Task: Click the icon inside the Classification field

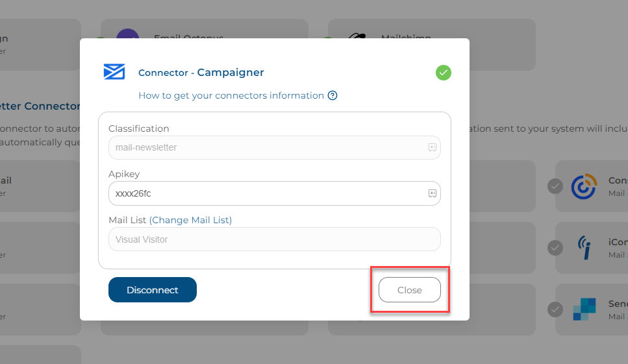Action: pos(432,147)
